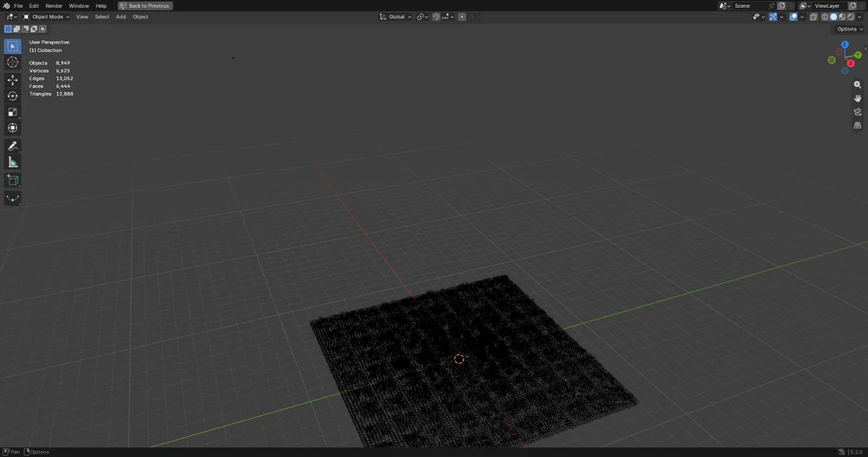Open overlays options dropdown arrow
This screenshot has width=868, height=457.
[x=802, y=17]
